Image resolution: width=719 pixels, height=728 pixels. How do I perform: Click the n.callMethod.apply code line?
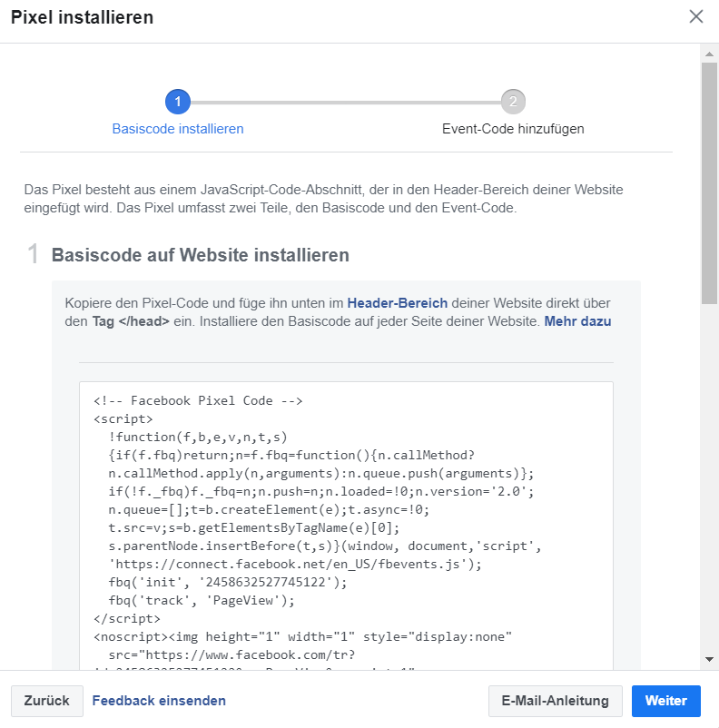coord(321,474)
